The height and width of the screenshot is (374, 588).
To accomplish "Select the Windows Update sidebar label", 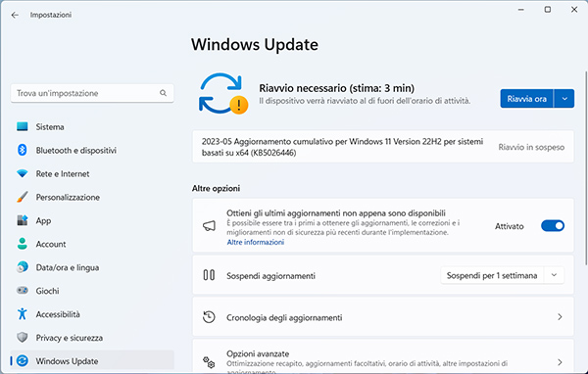I will pos(67,361).
